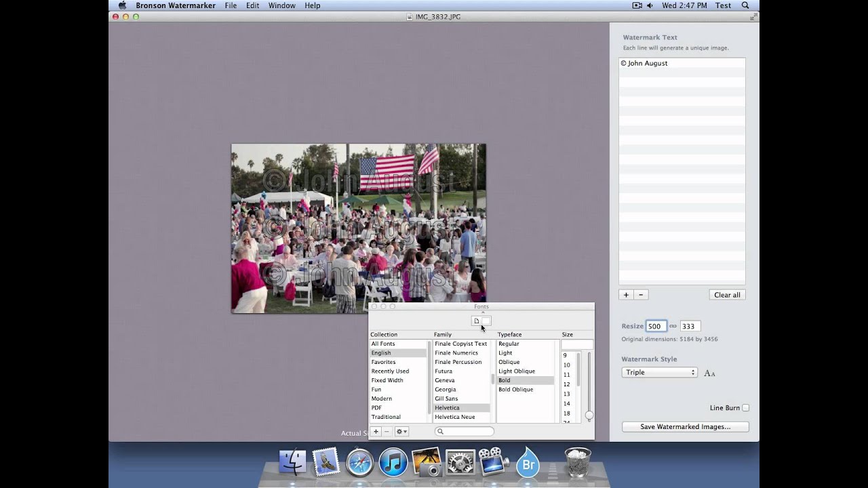This screenshot has width=868, height=488.
Task: Click Save Watermarked Images button
Action: pyautogui.click(x=686, y=427)
